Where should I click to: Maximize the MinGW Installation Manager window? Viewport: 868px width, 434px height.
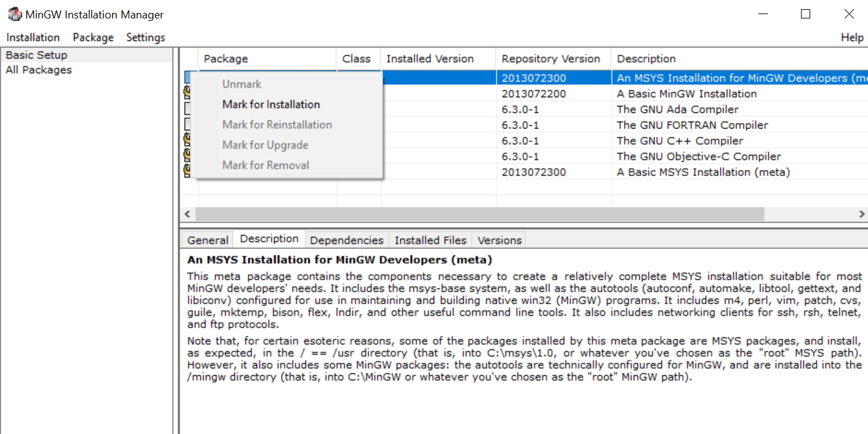point(806,14)
